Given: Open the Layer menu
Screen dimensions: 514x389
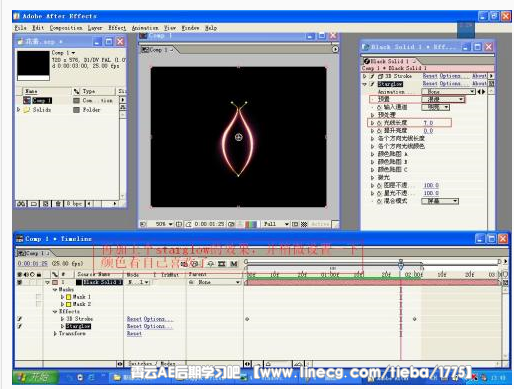Looking at the screenshot, I should 95,28.
